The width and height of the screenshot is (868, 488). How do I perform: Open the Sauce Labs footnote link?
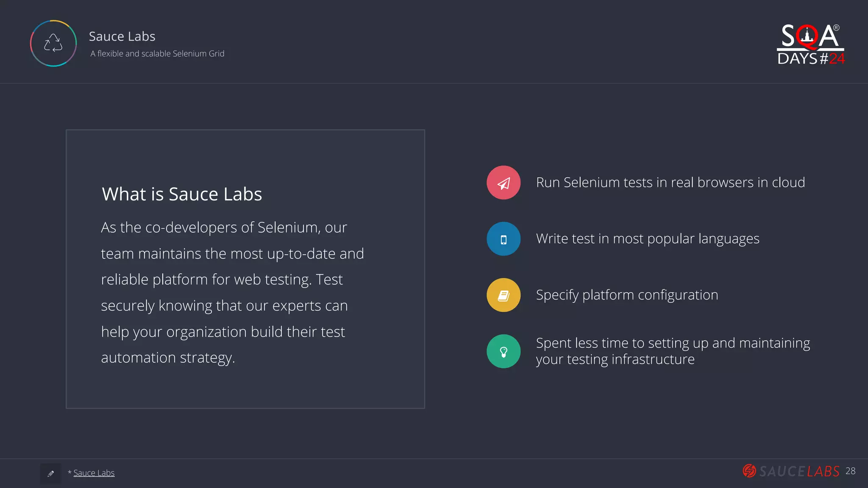pos(94,473)
